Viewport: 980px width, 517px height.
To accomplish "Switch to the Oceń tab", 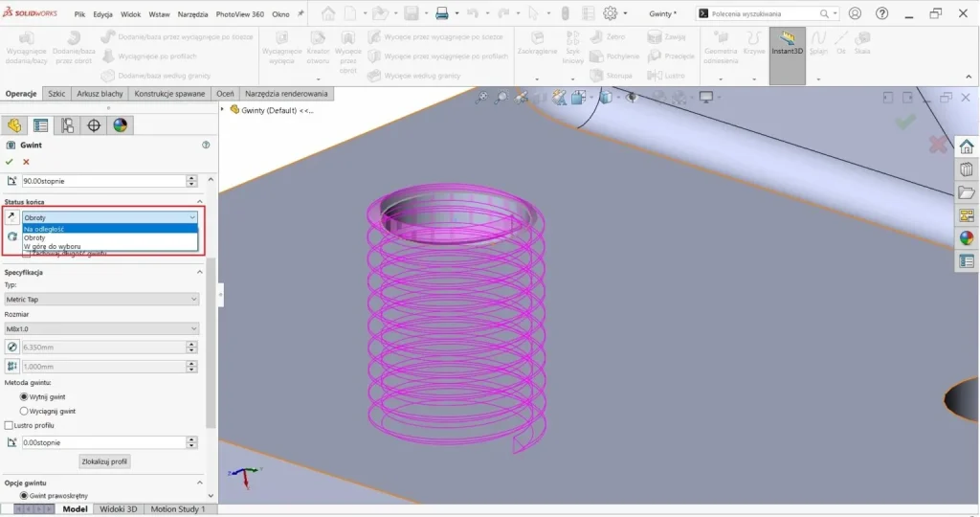I will [x=225, y=94].
